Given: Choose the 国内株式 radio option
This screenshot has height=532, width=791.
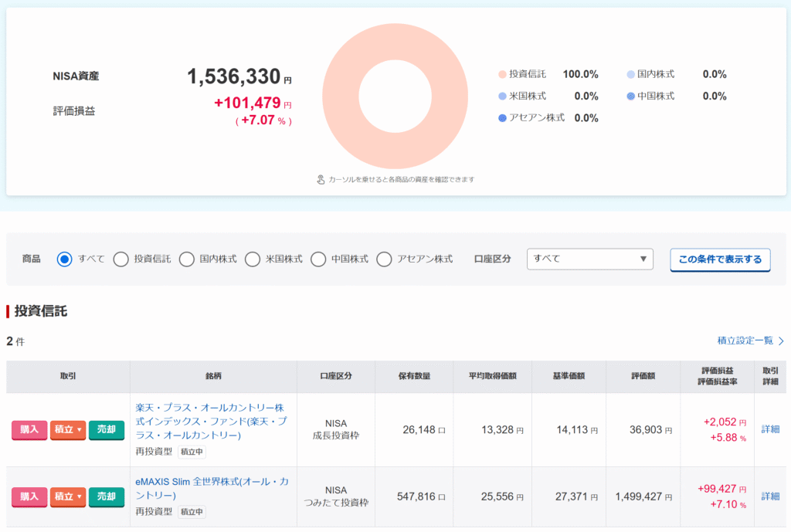Looking at the screenshot, I should pyautogui.click(x=187, y=259).
